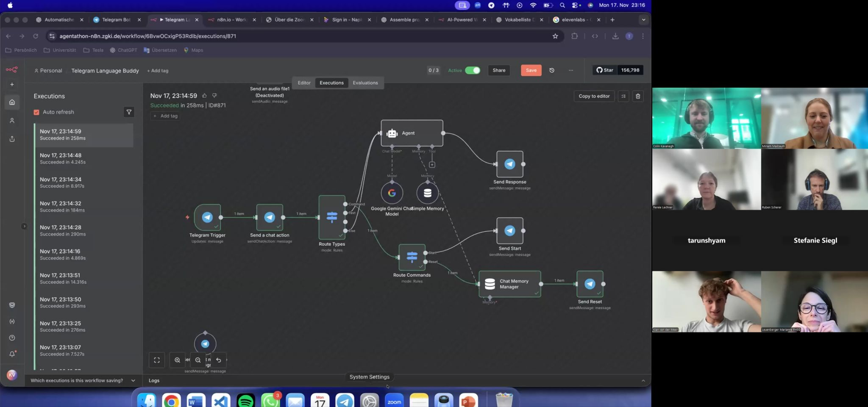Open Zoom from the macOS dock
Image resolution: width=868 pixels, height=407 pixels.
tap(394, 400)
